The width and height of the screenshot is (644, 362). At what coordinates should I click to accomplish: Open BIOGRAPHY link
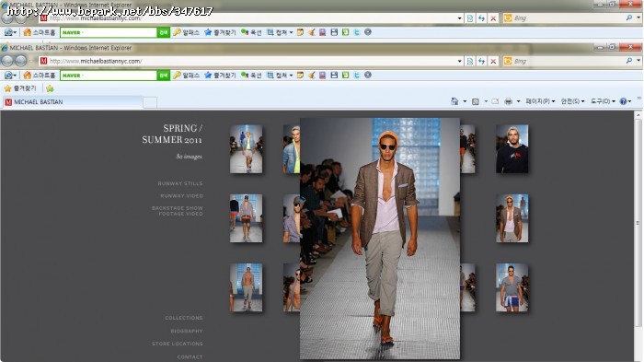tap(187, 332)
